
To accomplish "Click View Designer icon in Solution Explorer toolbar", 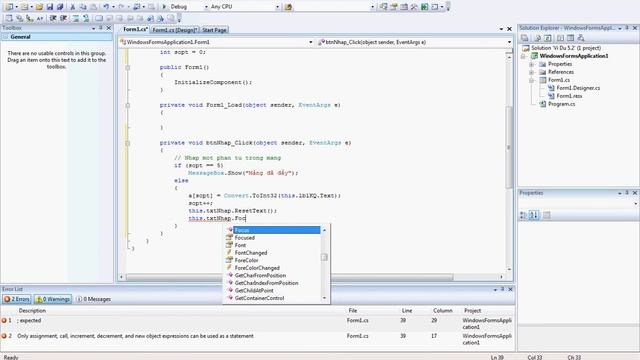I will [x=570, y=38].
